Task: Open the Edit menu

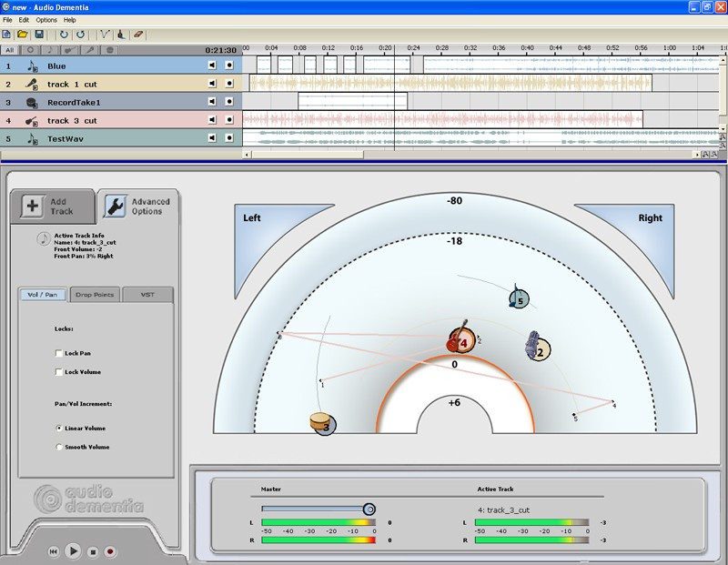Action: click(24, 20)
